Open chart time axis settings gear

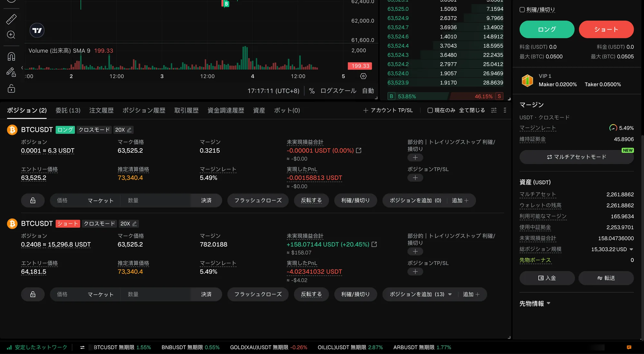(x=363, y=76)
